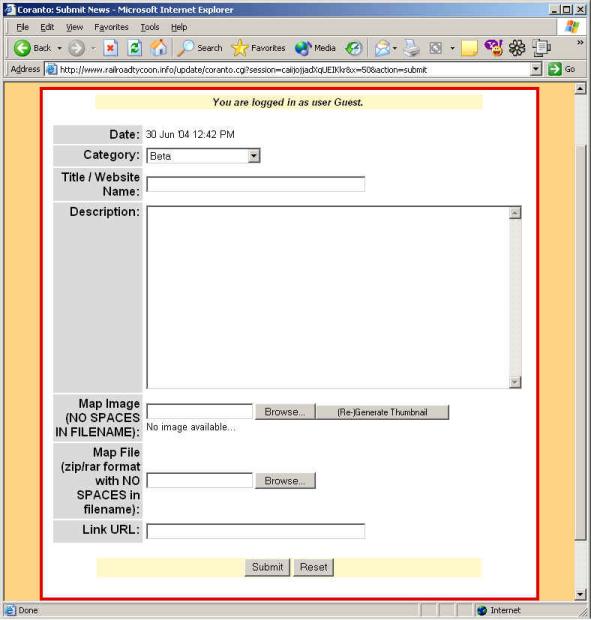Screen dimensions: 591x620
Task: Open the Category dropdown showing Beta
Action: (203, 156)
